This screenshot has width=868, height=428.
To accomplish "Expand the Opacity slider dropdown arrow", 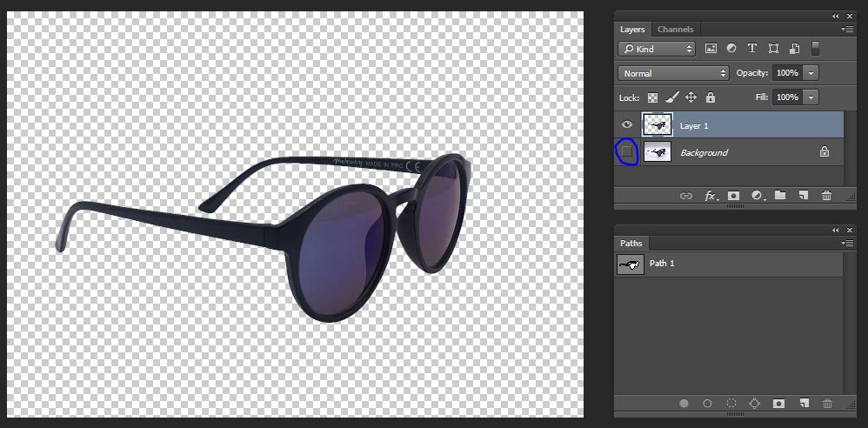I will coord(811,73).
